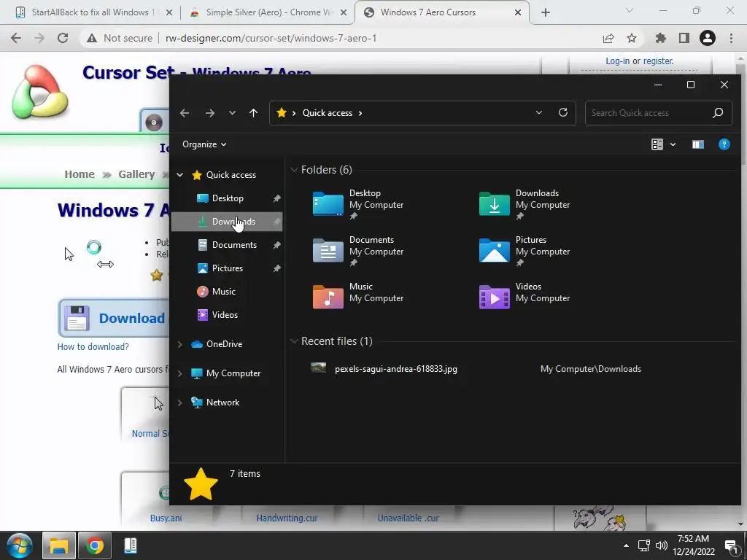Click the Chrome address bar URL
This screenshot has height=560, width=747.
(x=271, y=38)
